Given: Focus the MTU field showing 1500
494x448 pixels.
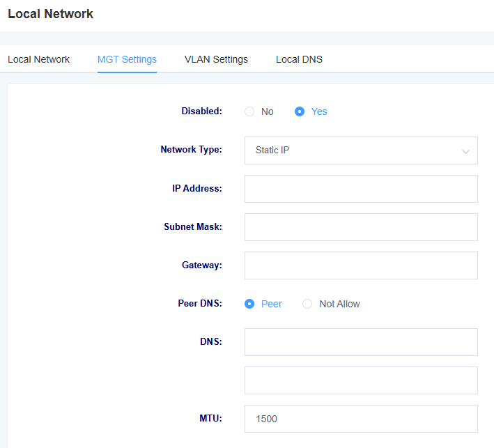Looking at the screenshot, I should [361, 419].
